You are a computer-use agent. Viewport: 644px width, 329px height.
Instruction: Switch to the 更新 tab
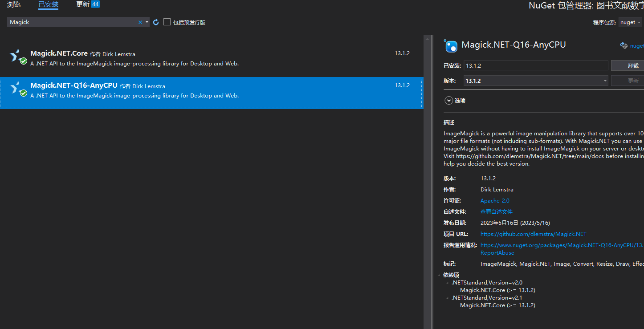(x=83, y=4)
